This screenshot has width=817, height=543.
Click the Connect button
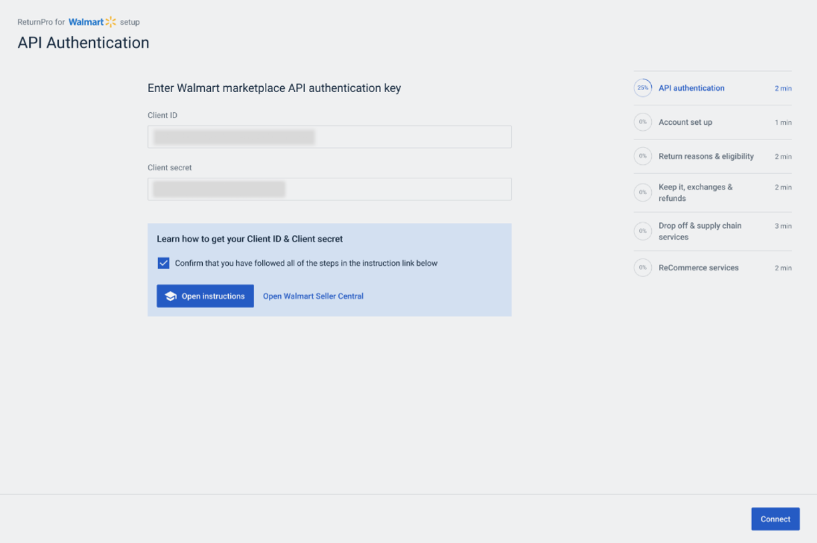[x=775, y=519]
